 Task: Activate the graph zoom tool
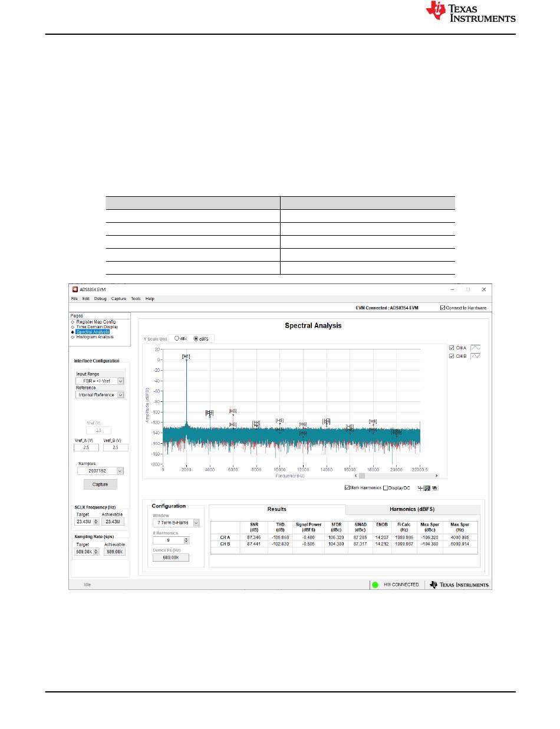point(427,488)
